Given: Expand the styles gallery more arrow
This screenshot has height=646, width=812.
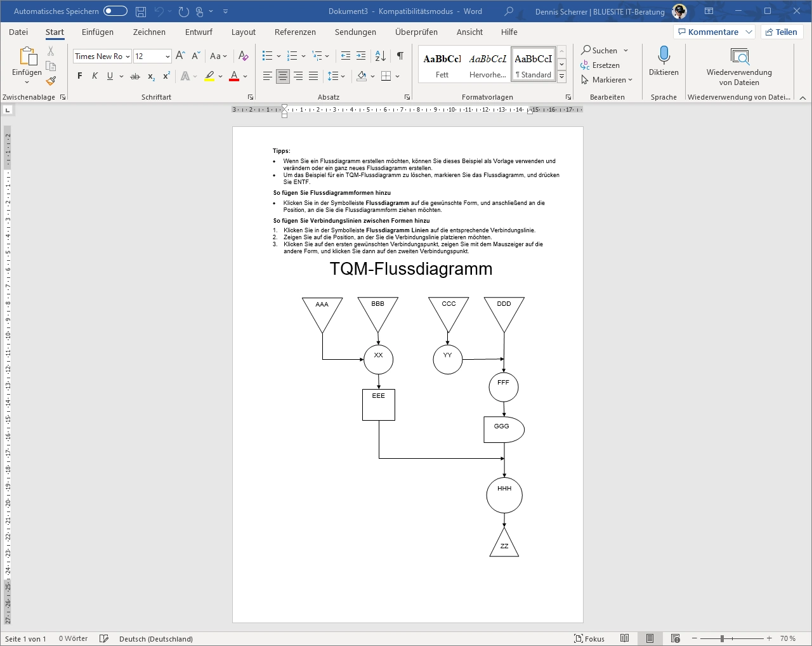Looking at the screenshot, I should pos(561,77).
